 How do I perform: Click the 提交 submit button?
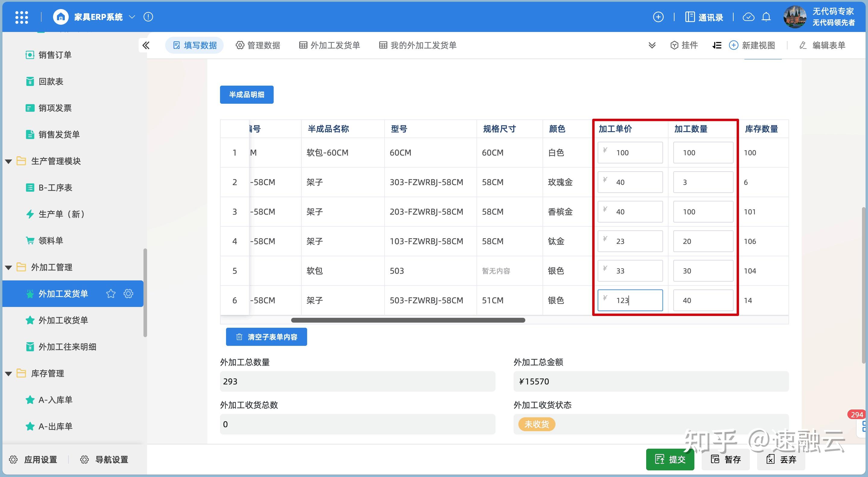(x=670, y=459)
